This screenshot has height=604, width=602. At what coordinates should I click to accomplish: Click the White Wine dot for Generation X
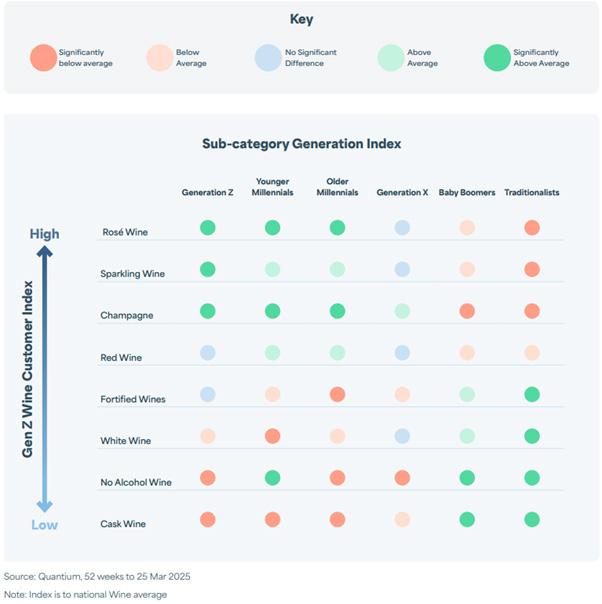[402, 436]
